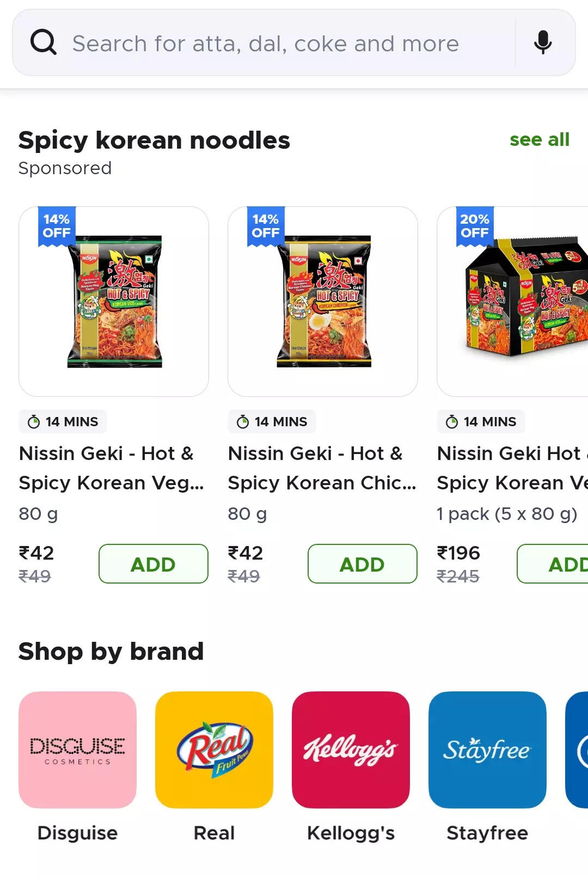Tap the 14% OFF badge on Korean Veg noodles
Viewport: 588px width, 877px height.
[x=57, y=226]
